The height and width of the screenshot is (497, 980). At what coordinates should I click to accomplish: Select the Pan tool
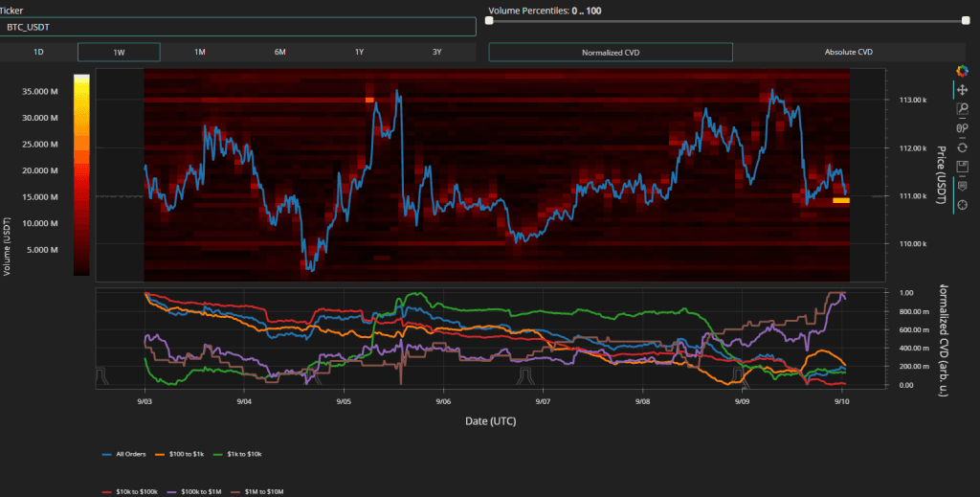[962, 90]
